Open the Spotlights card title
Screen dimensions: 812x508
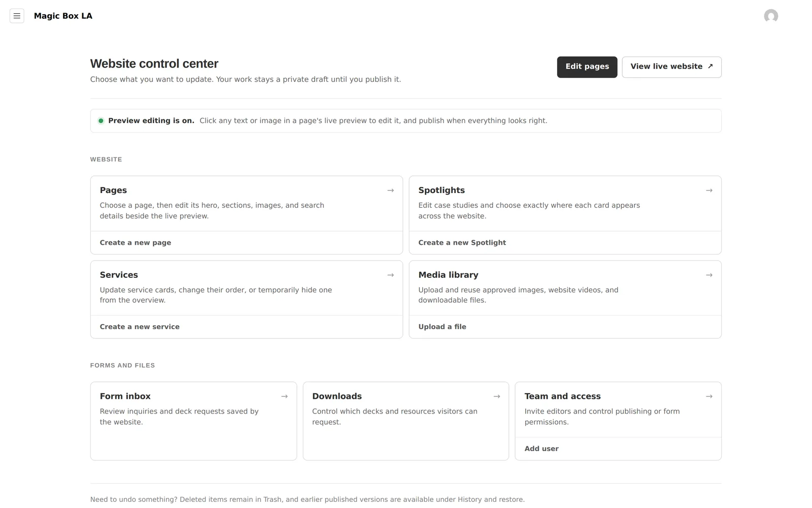442,190
